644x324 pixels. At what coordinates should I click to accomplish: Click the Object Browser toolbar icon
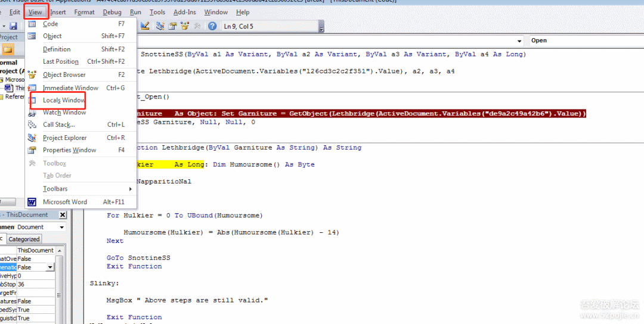tap(185, 26)
